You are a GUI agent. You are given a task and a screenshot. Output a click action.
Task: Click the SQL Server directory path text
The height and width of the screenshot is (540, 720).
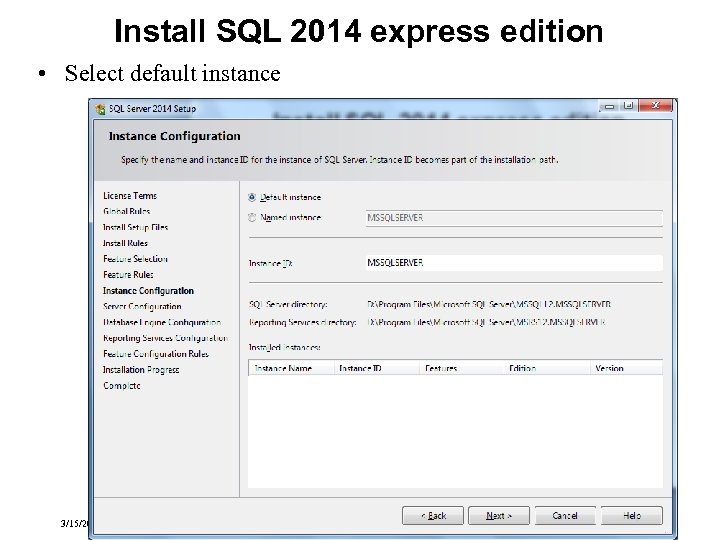[x=489, y=304]
